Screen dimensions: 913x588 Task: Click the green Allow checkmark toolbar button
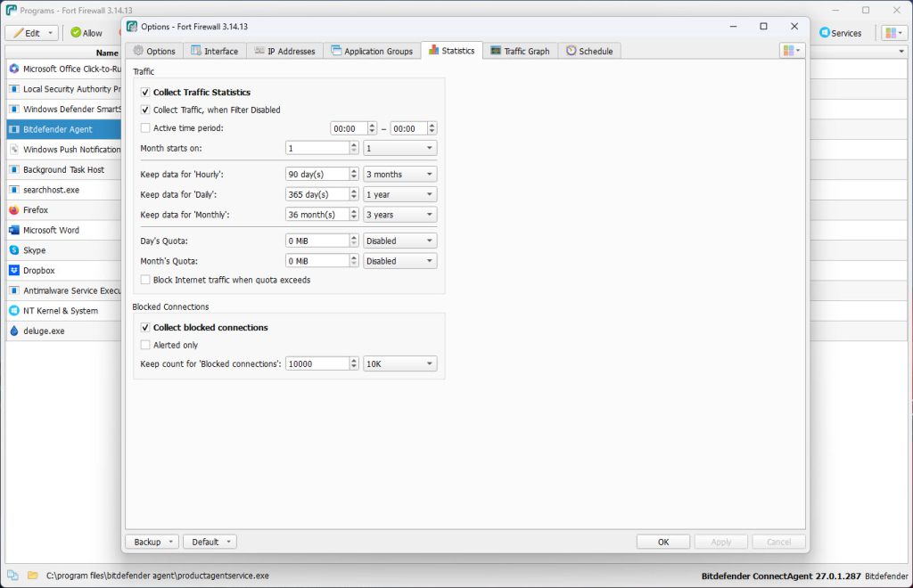86,33
